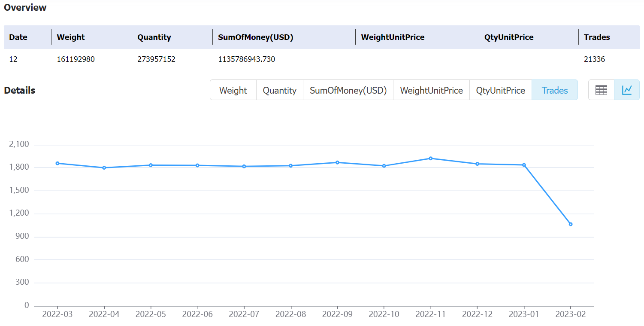Switch to table view icon

click(601, 90)
